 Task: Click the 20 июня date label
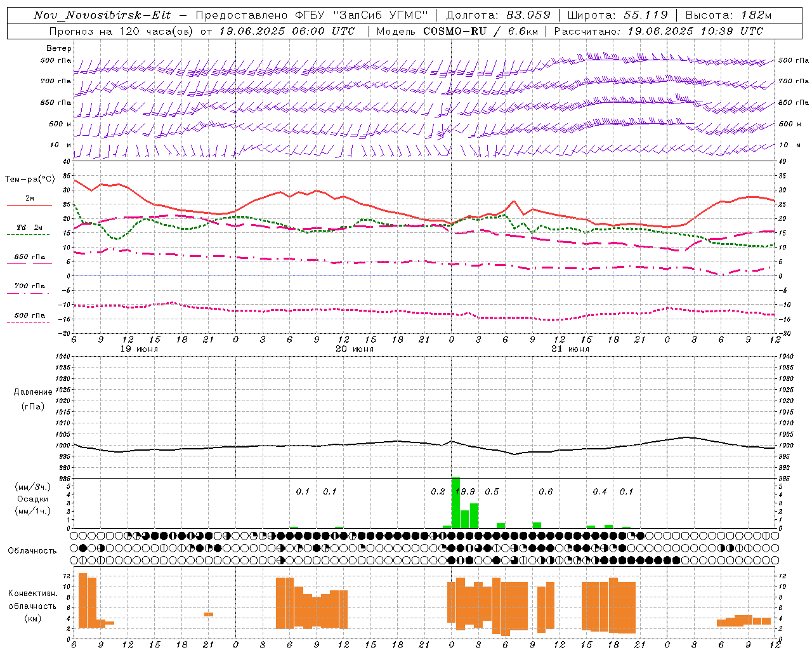(x=355, y=349)
